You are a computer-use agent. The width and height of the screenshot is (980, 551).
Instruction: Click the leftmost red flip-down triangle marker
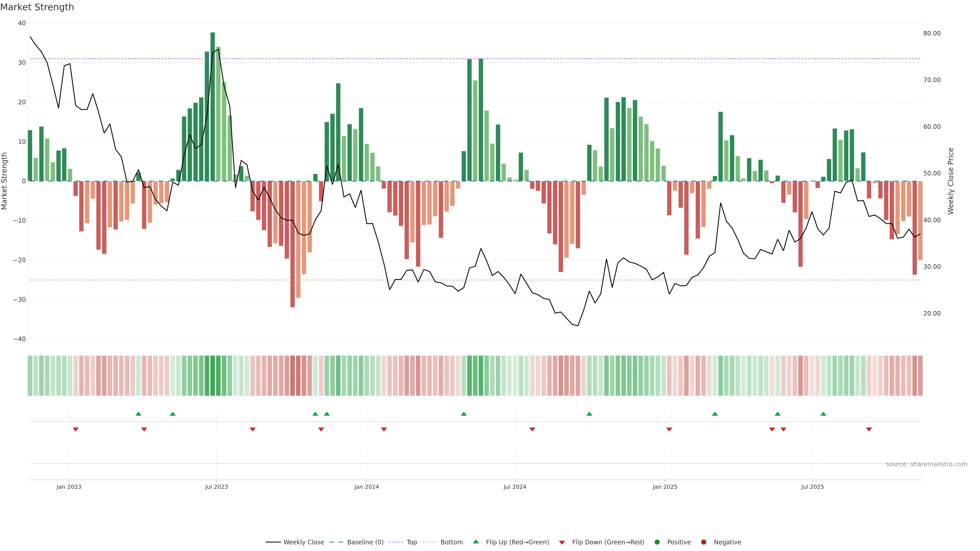click(x=76, y=429)
